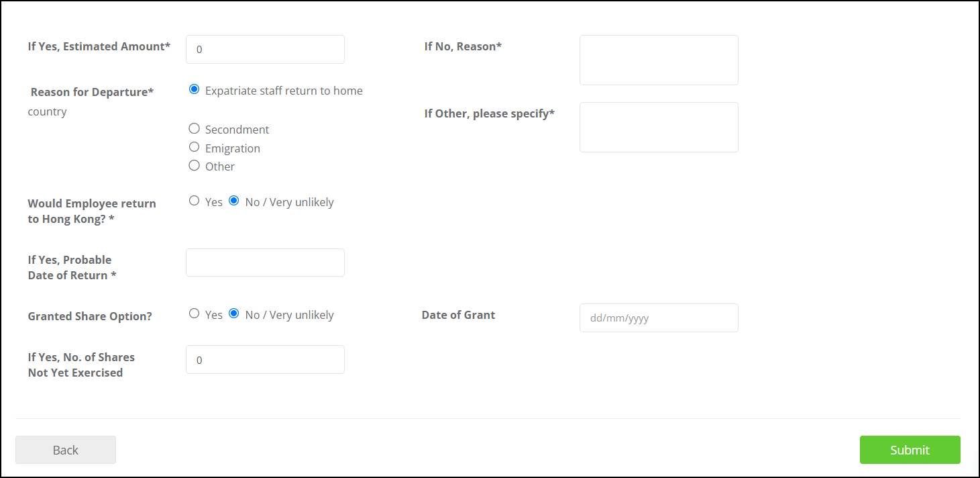Viewport: 980px width, 478px height.
Task: Choose Secondment as reason for departure
Action: 195,128
